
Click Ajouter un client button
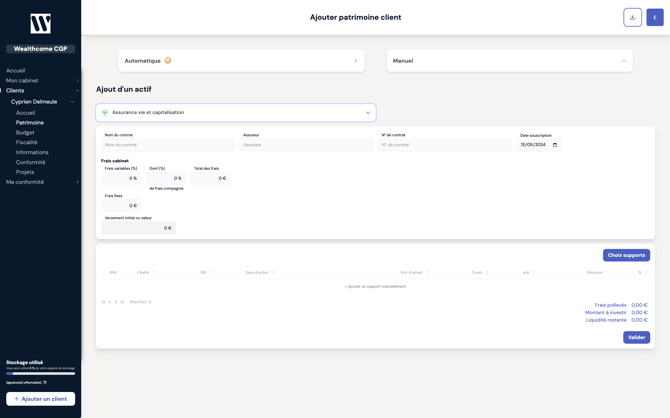tap(40, 399)
